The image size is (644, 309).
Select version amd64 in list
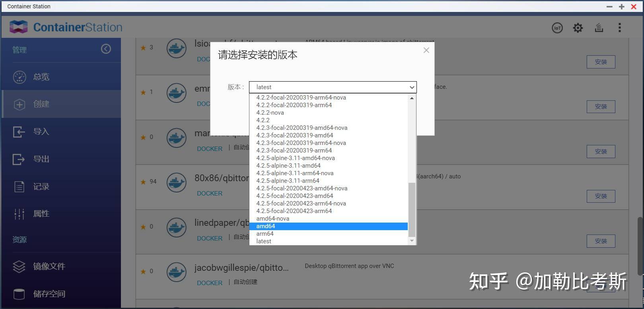tap(329, 226)
